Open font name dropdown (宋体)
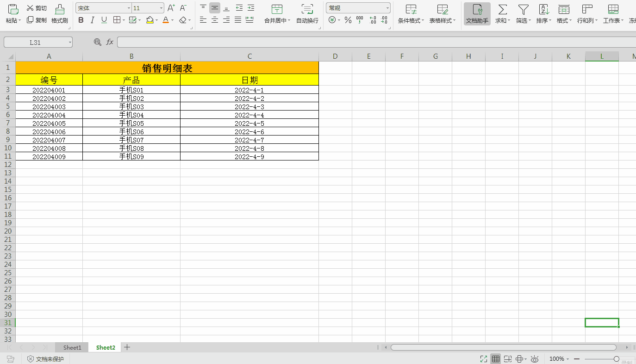The image size is (636, 364). tap(129, 8)
